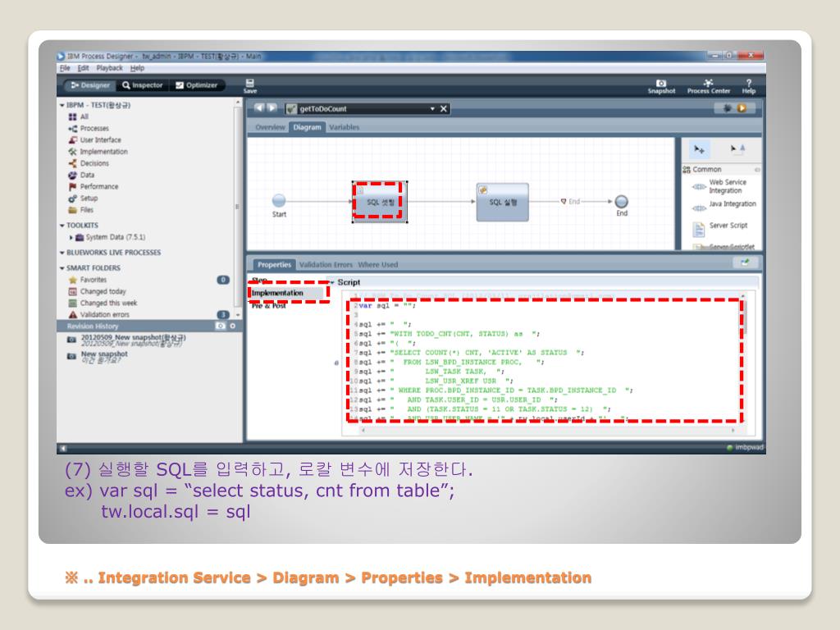Collapse the Script section
This screenshot has height=630, width=840.
331,282
